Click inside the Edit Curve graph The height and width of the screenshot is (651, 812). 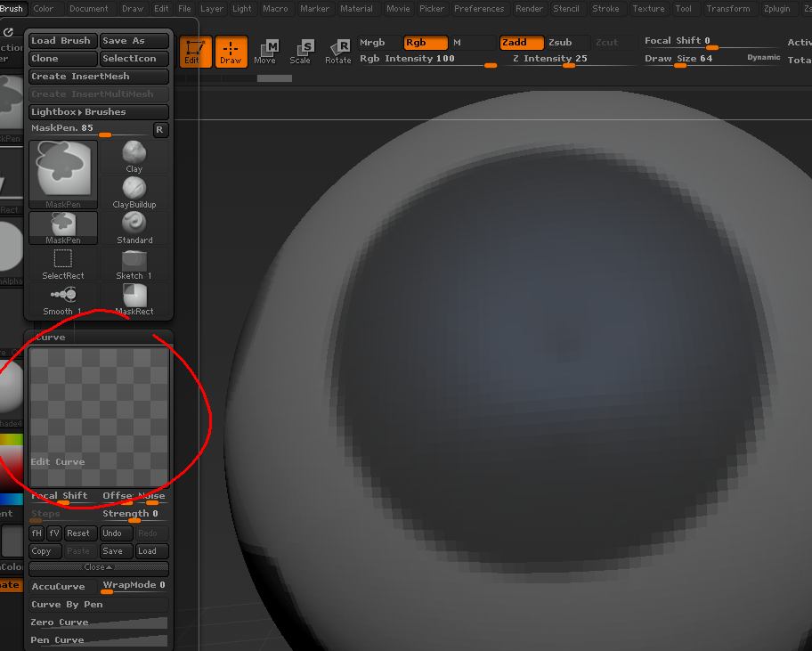coord(99,418)
